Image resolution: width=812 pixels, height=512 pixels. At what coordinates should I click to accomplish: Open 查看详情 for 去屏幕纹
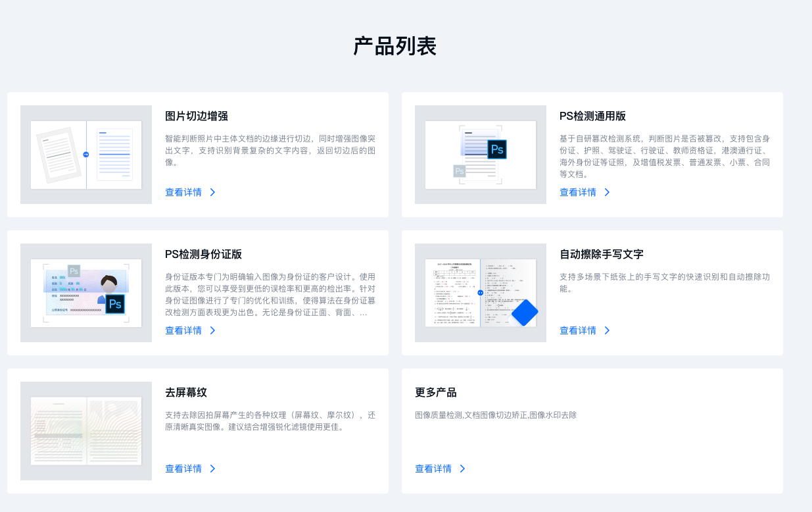pyautogui.click(x=182, y=469)
